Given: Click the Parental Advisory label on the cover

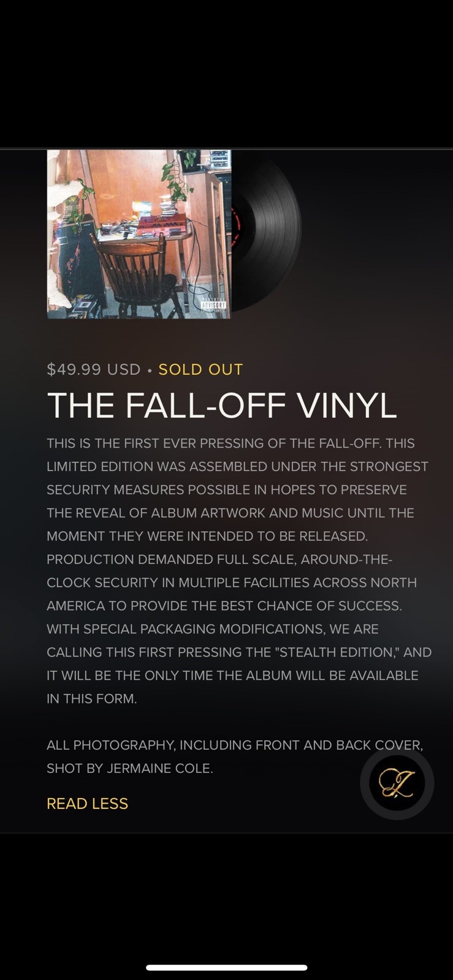Looking at the screenshot, I should click(x=213, y=306).
